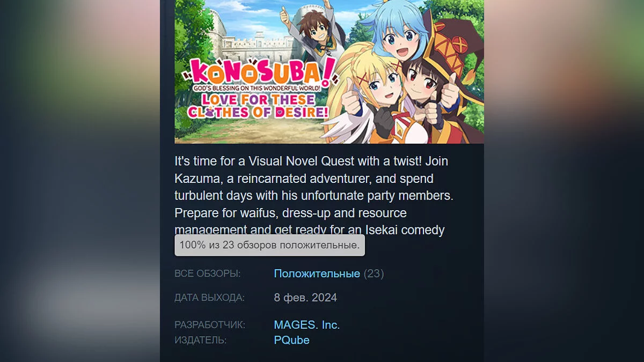
Task: Open the PQube publisher link
Action: [291, 340]
